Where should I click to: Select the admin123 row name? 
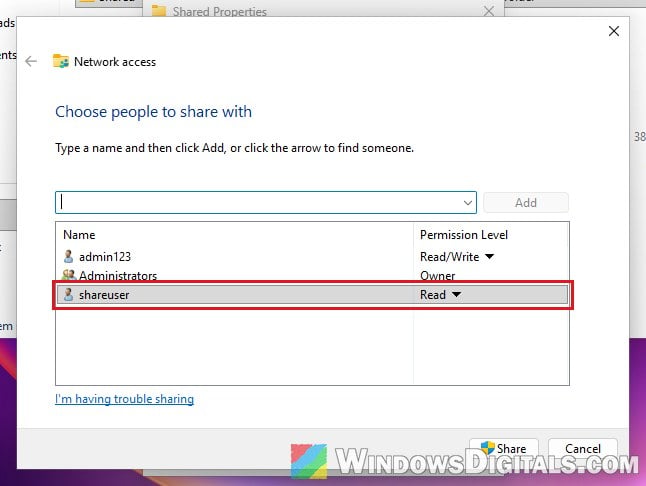pos(105,257)
